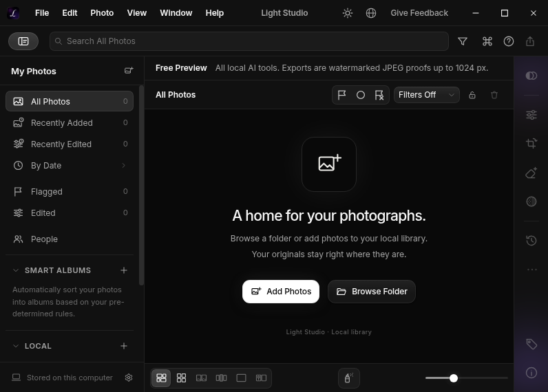Screen dimensions: 548x392
Task: Switch to filmstrip survey view
Action: [x=221, y=378]
